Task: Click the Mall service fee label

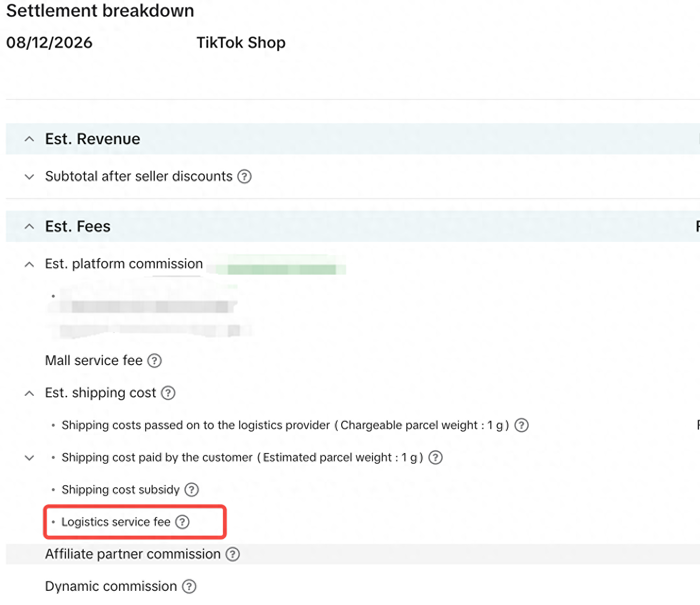Action: [94, 361]
